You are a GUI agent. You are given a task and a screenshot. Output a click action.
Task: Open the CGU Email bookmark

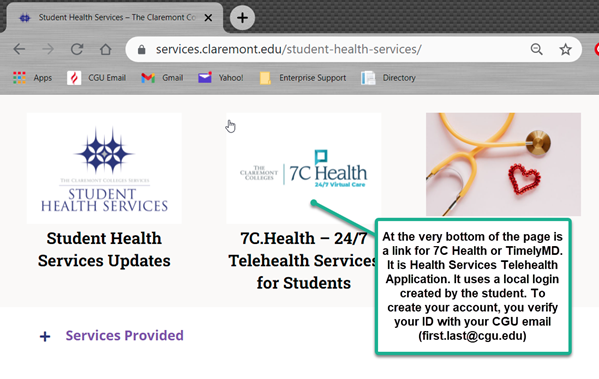pyautogui.click(x=96, y=78)
